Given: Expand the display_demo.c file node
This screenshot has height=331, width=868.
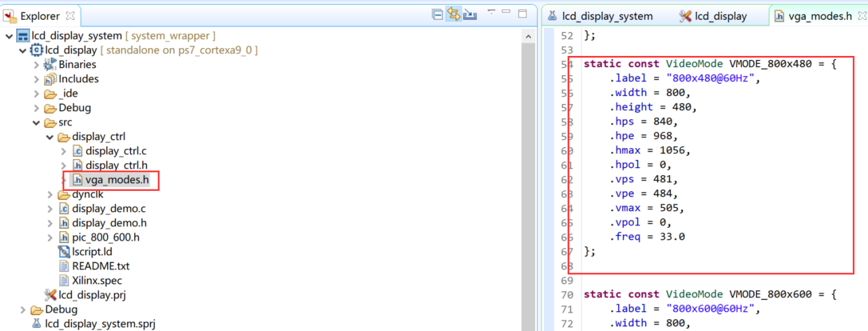Looking at the screenshot, I should [x=50, y=209].
